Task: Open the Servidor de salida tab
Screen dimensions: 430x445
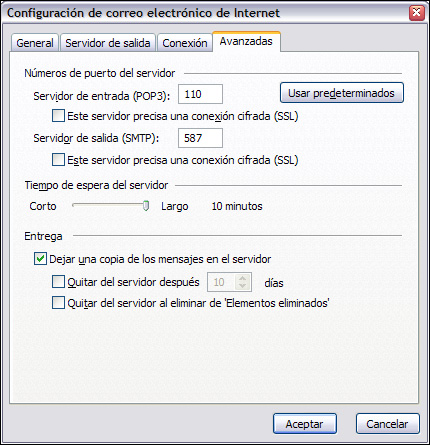Action: pyautogui.click(x=108, y=43)
